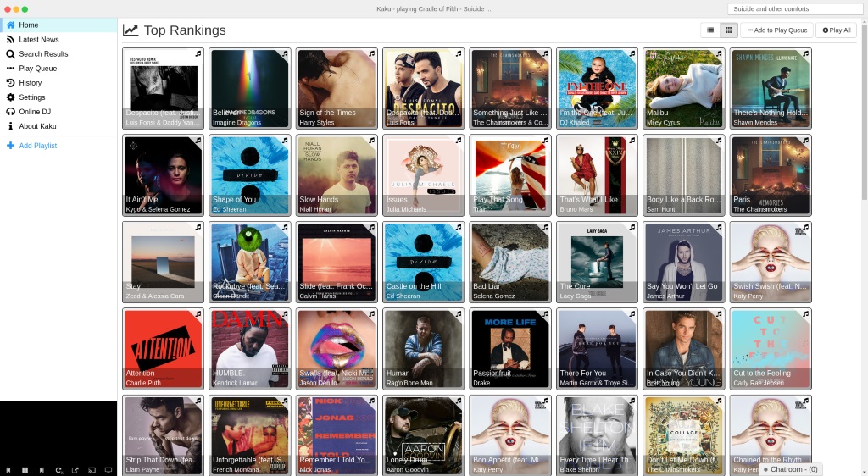This screenshot has width=868, height=476.
Task: Select Lonely Drum by Aaron Goodvin
Action: (424, 435)
